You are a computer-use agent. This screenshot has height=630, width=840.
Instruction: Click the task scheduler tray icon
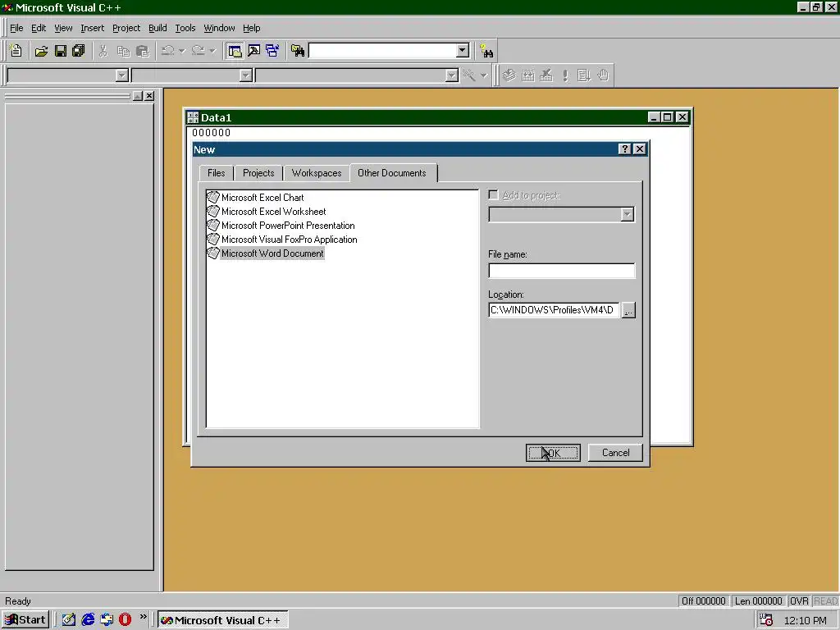coord(766,620)
